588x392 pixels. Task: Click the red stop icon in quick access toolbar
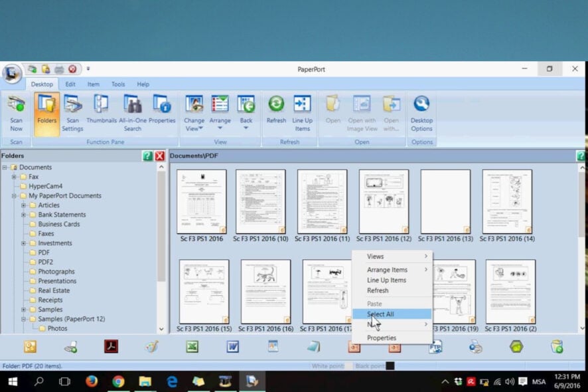pos(72,69)
